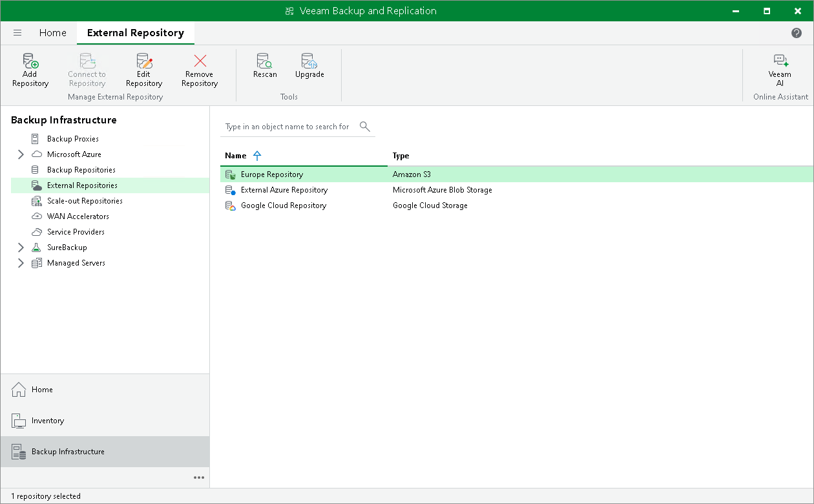Click the Google Cloud Storage cell

tap(430, 205)
